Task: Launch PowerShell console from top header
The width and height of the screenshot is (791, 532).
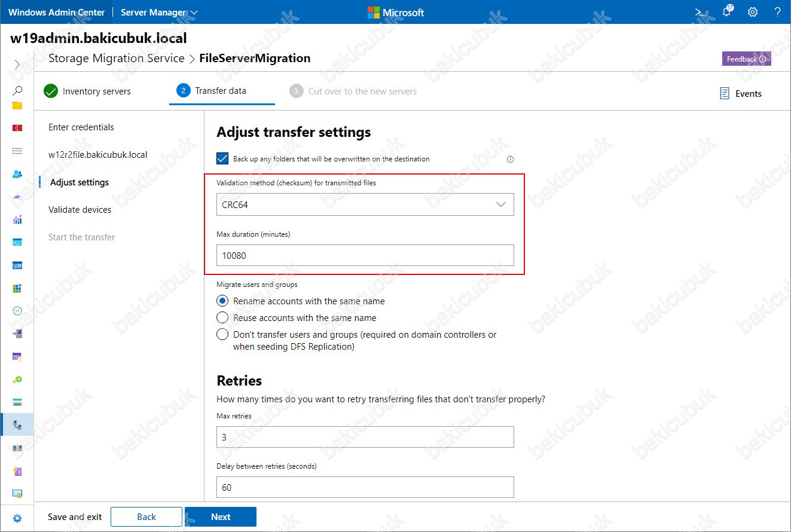Action: (x=699, y=12)
